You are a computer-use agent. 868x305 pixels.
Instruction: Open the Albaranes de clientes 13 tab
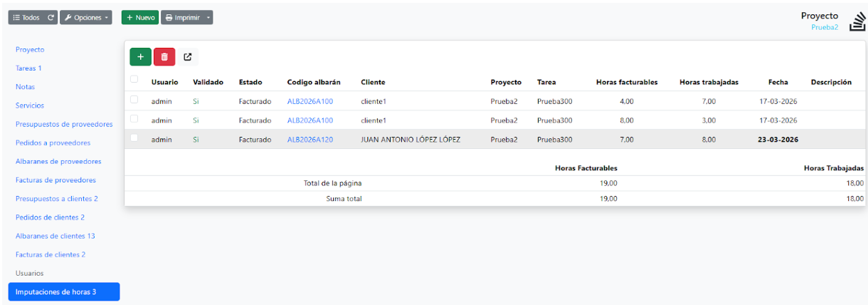pyautogui.click(x=55, y=236)
